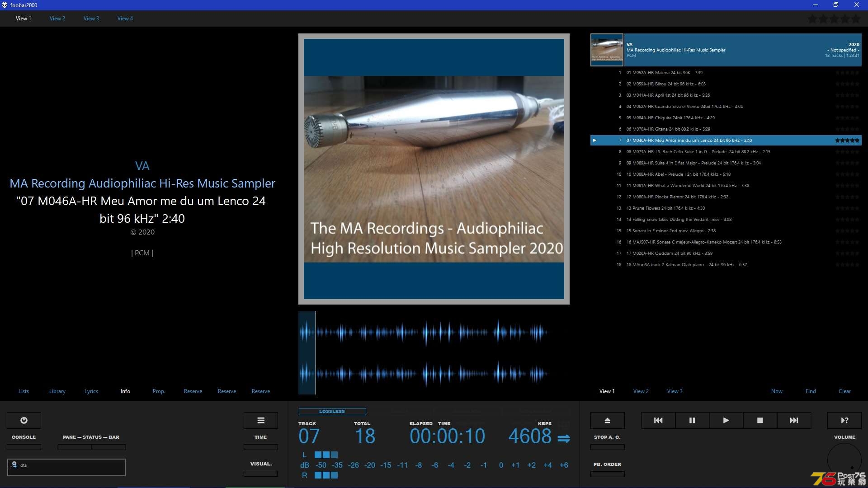Adjust the VOLUME knob
868x488 pixels.
point(844,460)
